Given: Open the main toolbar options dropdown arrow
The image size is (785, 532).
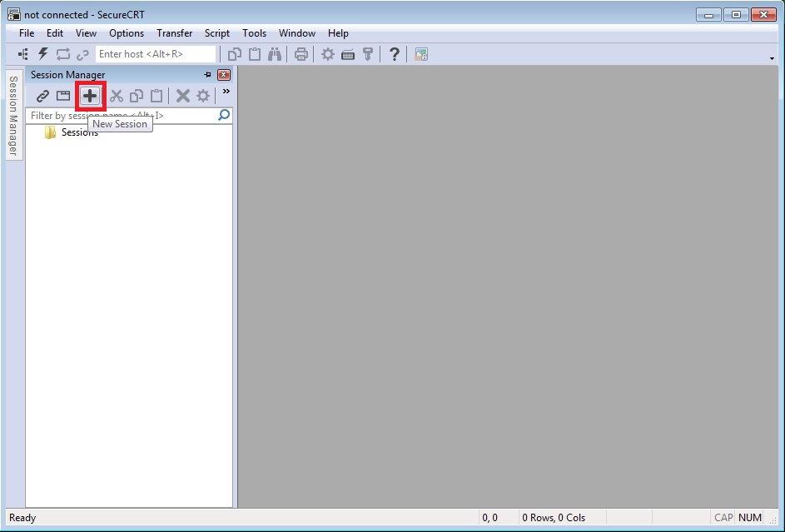Looking at the screenshot, I should pos(772,58).
